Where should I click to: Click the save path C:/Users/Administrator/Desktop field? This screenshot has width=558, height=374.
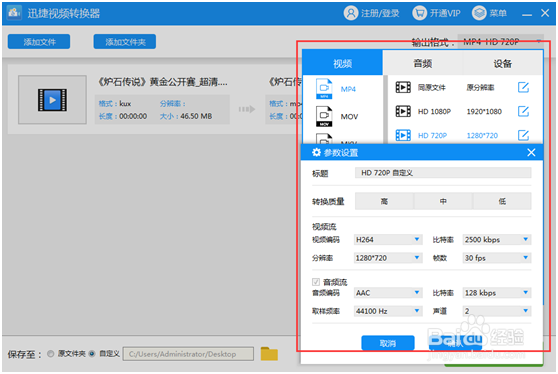(x=188, y=354)
